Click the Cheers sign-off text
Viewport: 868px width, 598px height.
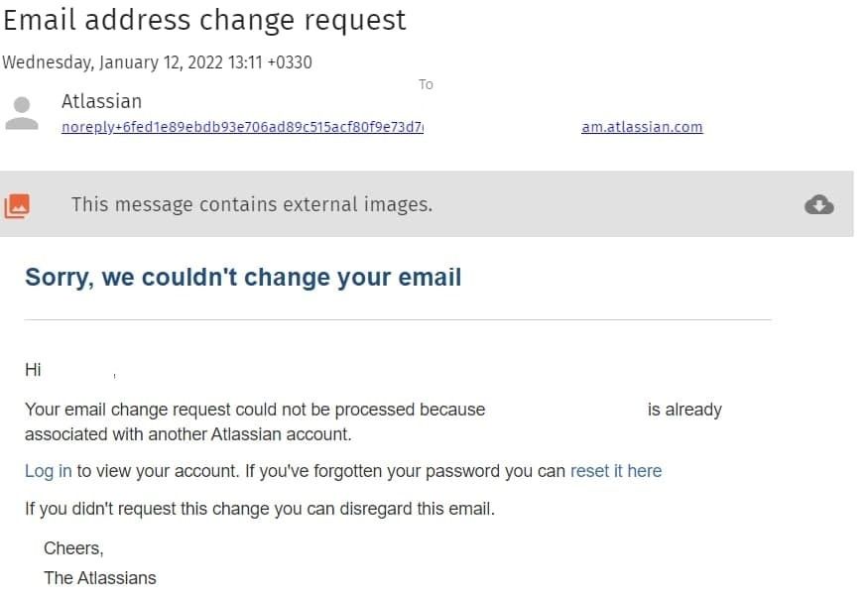tap(73, 548)
